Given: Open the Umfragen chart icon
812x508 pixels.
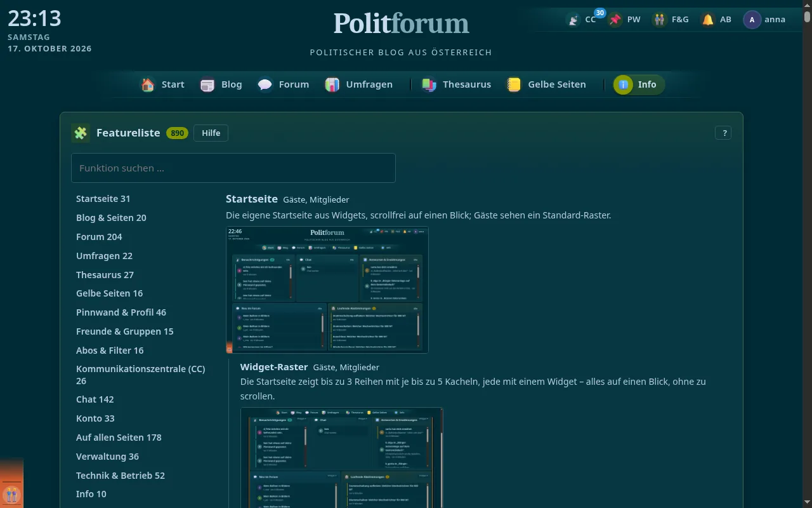Looking at the screenshot, I should [x=332, y=84].
